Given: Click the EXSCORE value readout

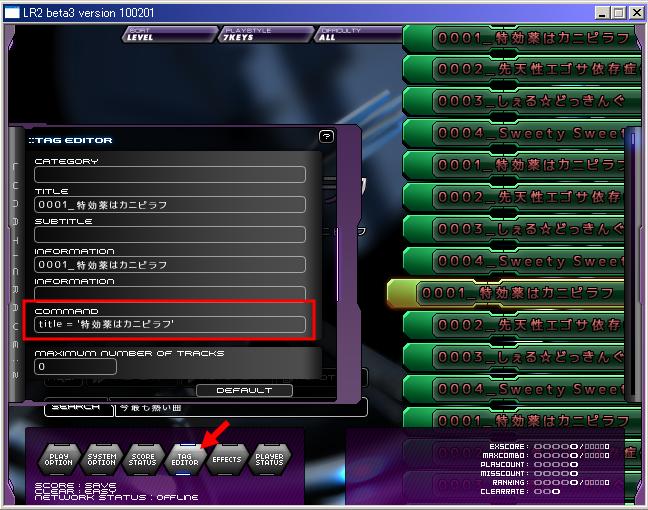Looking at the screenshot, I should (x=572, y=447).
